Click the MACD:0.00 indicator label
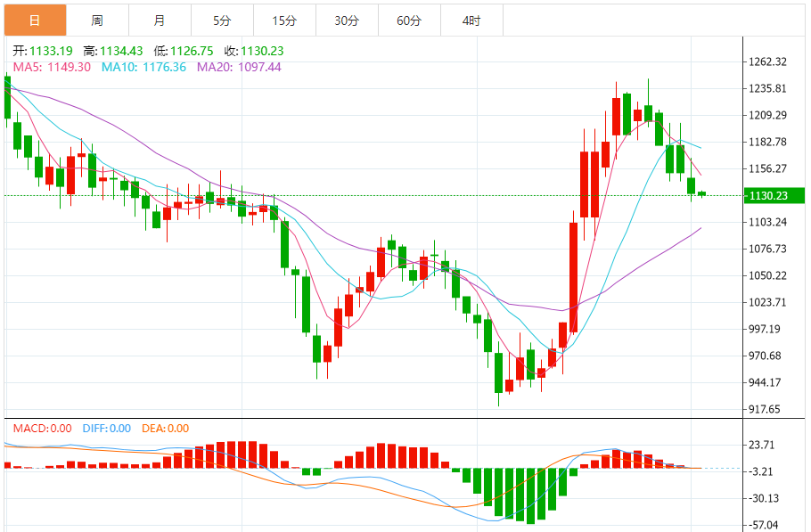Image resolution: width=811 pixels, height=532 pixels. [x=43, y=428]
